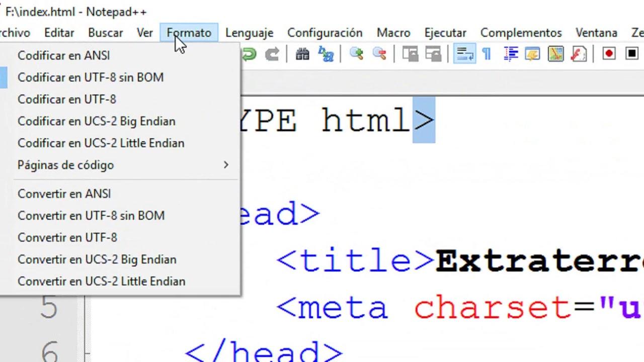Start macro recording with red dot icon

pos(609,53)
